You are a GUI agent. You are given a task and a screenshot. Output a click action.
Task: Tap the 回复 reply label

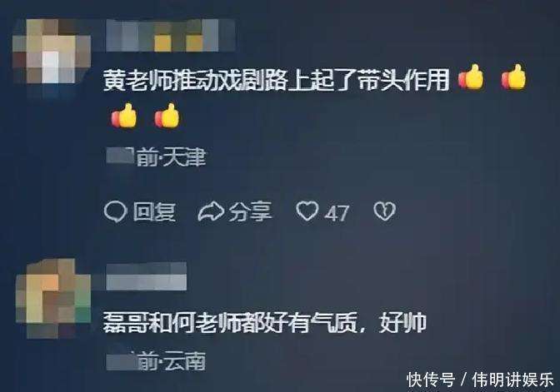tap(154, 212)
